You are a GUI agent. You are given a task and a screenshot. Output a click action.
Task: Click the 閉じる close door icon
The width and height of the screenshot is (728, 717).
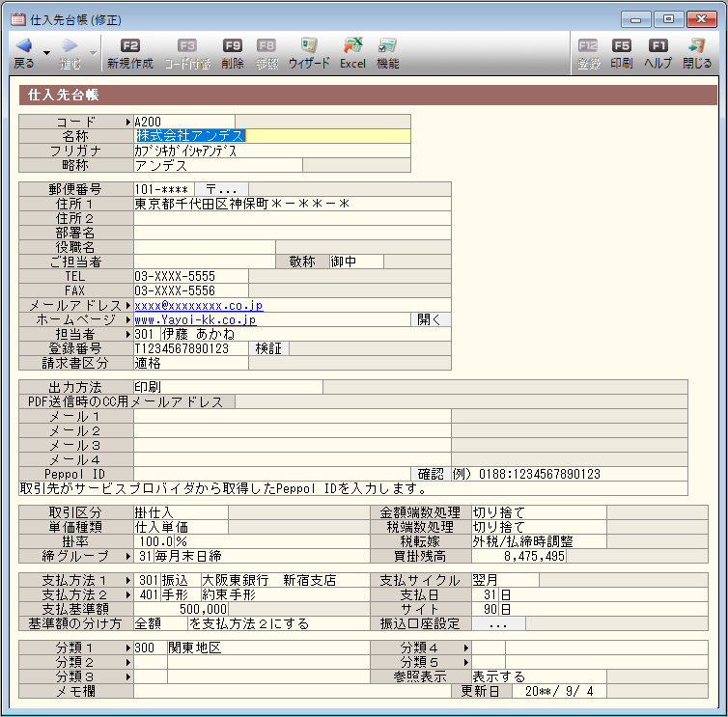[696, 45]
